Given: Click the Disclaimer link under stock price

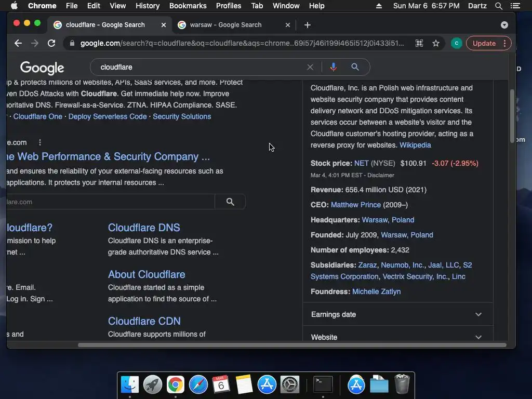Looking at the screenshot, I should tap(381, 176).
